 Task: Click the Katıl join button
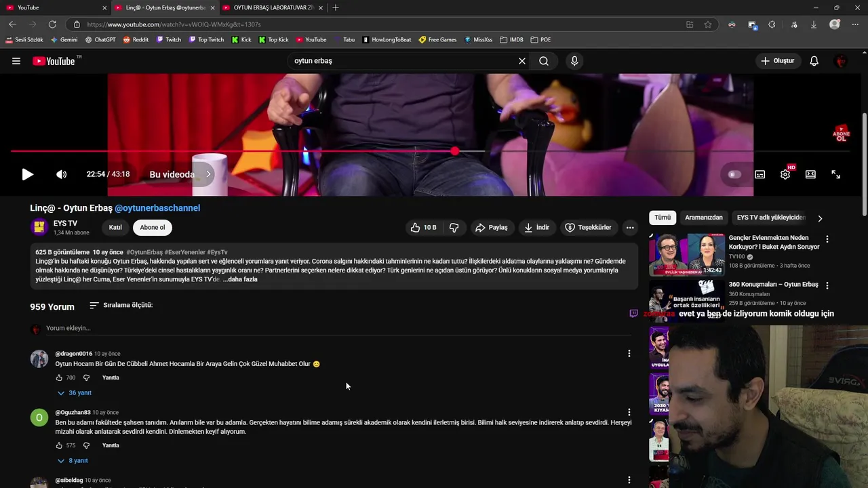tap(115, 228)
